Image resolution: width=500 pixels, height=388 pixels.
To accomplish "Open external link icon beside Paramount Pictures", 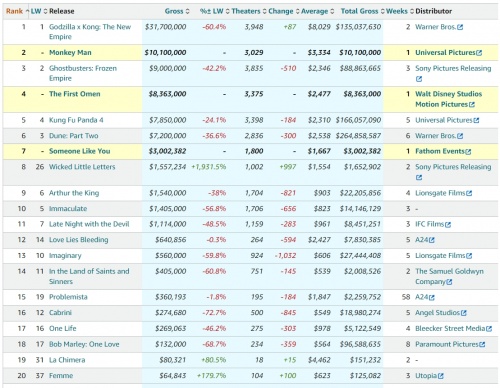I will tap(482, 344).
